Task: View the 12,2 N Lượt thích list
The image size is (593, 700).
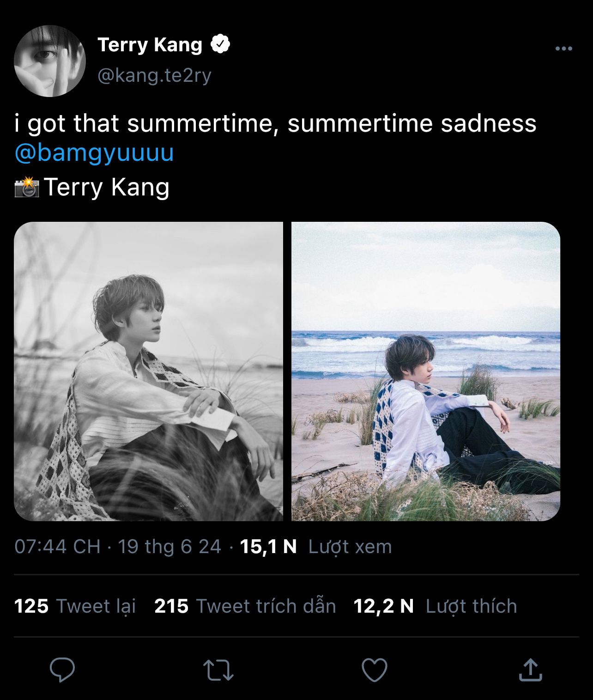Action: click(x=435, y=606)
